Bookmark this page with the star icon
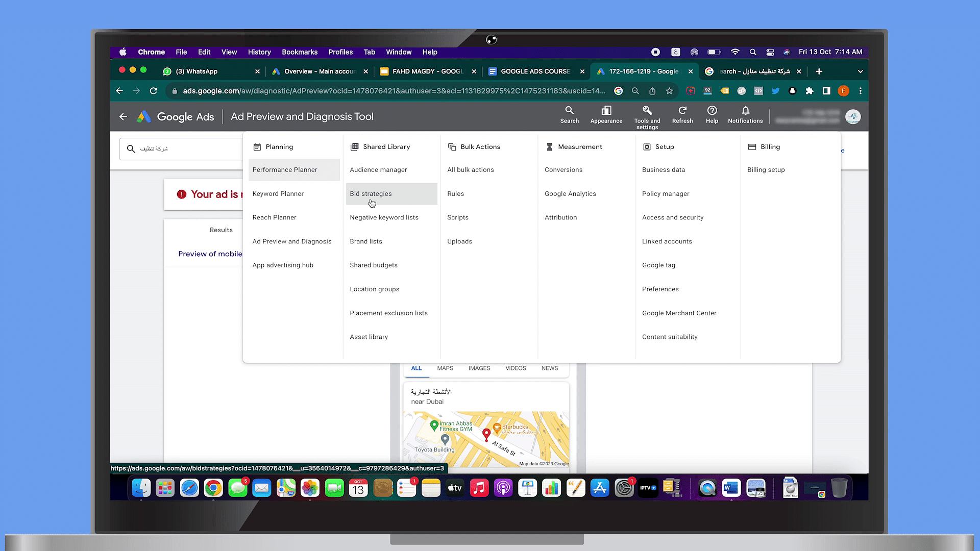 tap(669, 91)
